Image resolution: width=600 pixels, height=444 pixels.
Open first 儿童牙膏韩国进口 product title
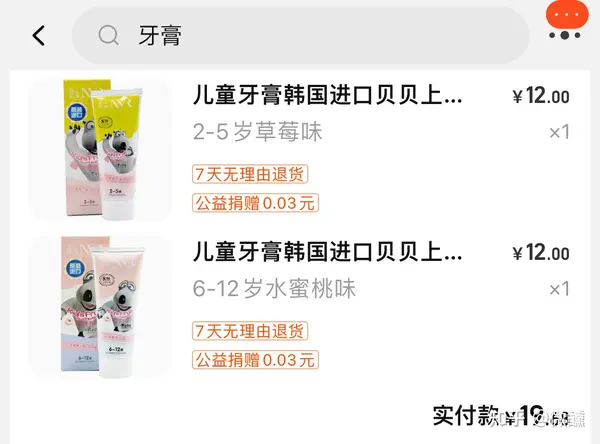328,95
